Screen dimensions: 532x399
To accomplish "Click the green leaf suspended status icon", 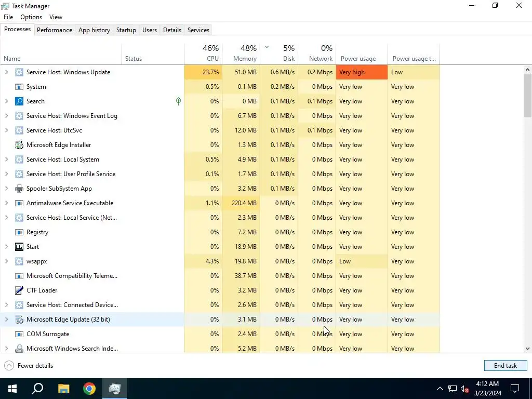I will [x=179, y=101].
